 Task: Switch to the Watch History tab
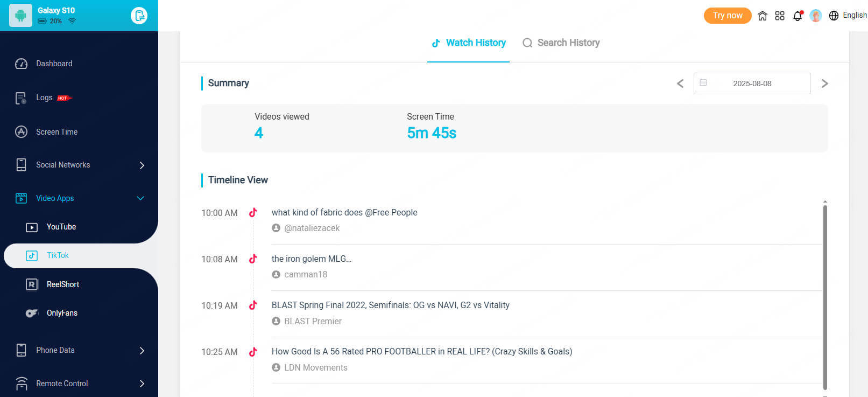point(469,43)
